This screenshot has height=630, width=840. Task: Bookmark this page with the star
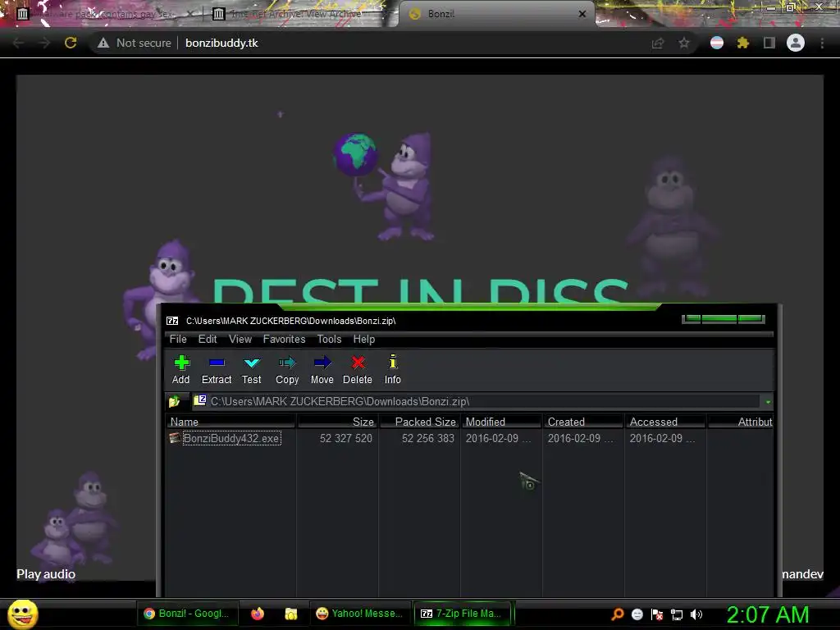pyautogui.click(x=684, y=43)
